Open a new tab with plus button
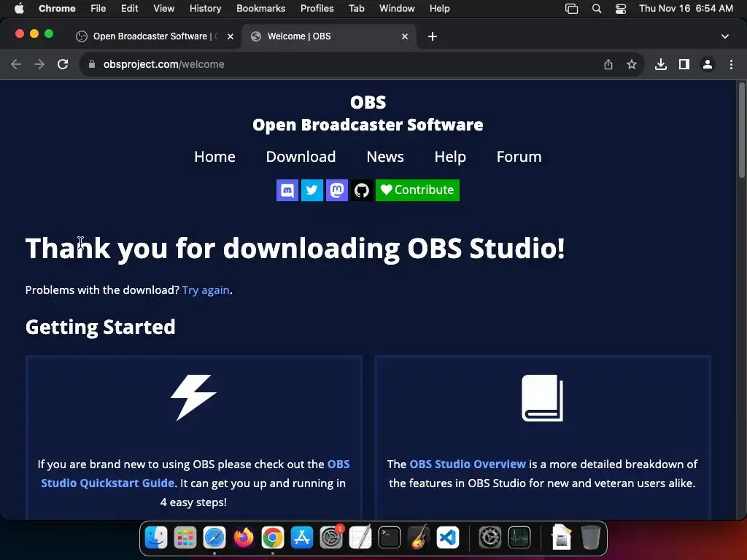The width and height of the screenshot is (747, 560). (433, 36)
